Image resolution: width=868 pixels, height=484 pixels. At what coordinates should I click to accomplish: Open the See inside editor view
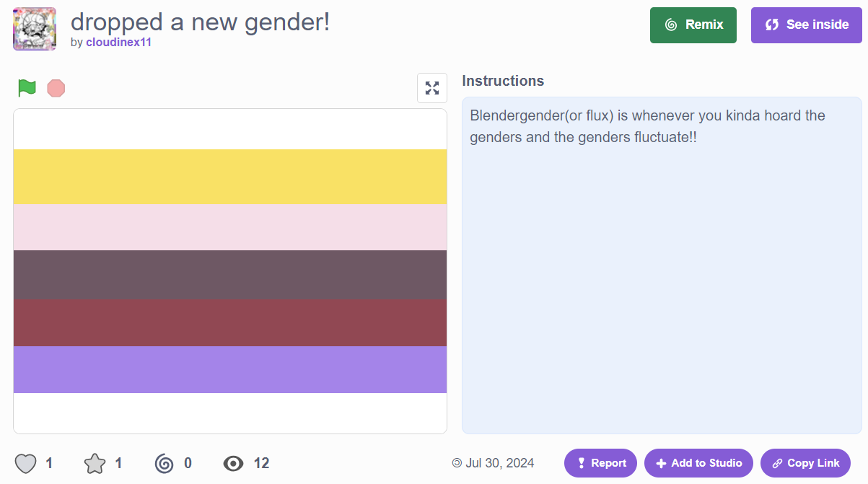(806, 25)
